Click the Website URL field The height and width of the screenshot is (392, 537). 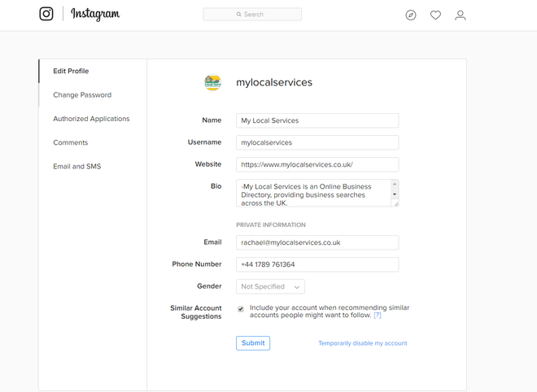click(317, 164)
